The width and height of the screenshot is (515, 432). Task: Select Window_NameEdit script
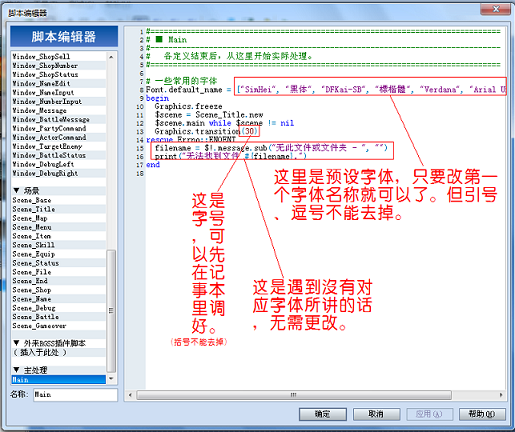(59, 83)
